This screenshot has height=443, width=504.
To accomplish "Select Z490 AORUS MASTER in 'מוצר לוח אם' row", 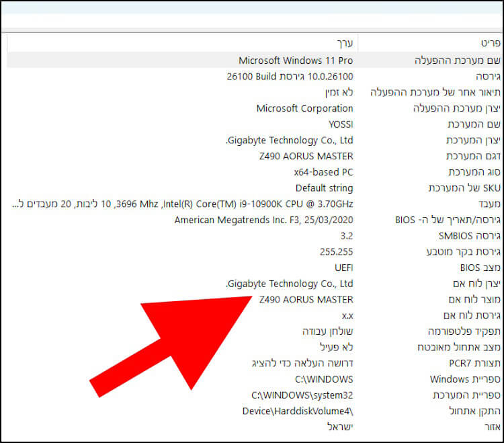I will [x=306, y=300].
